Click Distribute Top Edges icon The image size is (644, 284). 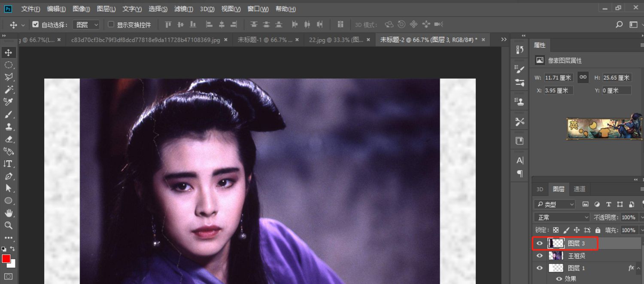pyautogui.click(x=254, y=24)
